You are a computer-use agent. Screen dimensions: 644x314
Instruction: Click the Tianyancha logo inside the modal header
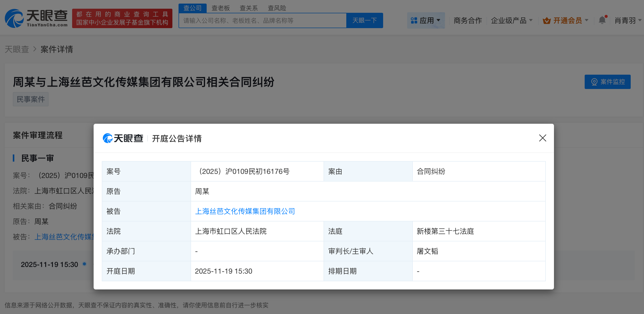[x=123, y=138]
